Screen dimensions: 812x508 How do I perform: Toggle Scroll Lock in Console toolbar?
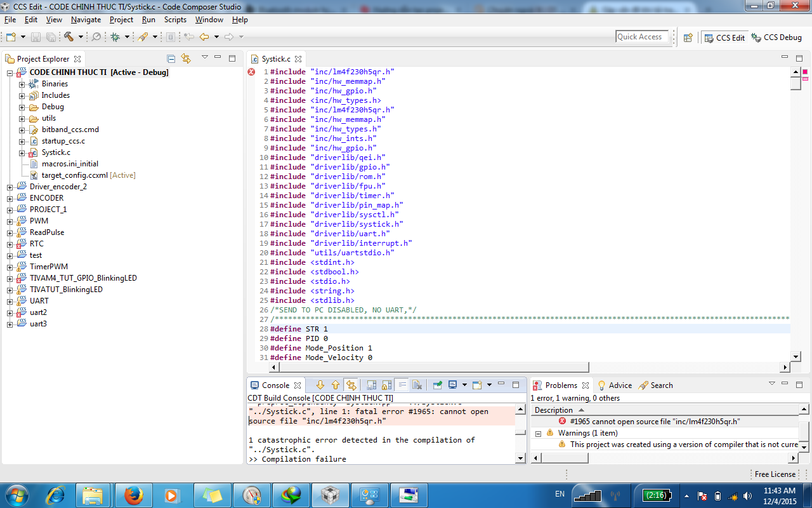point(386,385)
